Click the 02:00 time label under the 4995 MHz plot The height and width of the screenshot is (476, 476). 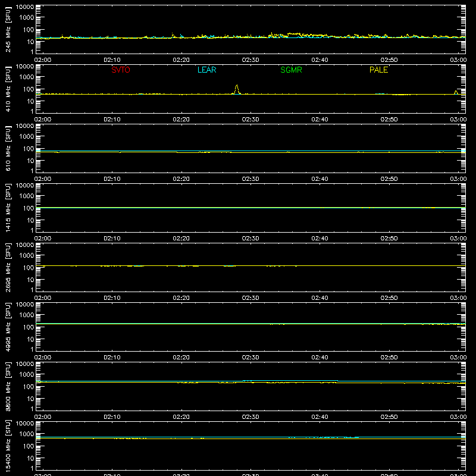[43, 358]
